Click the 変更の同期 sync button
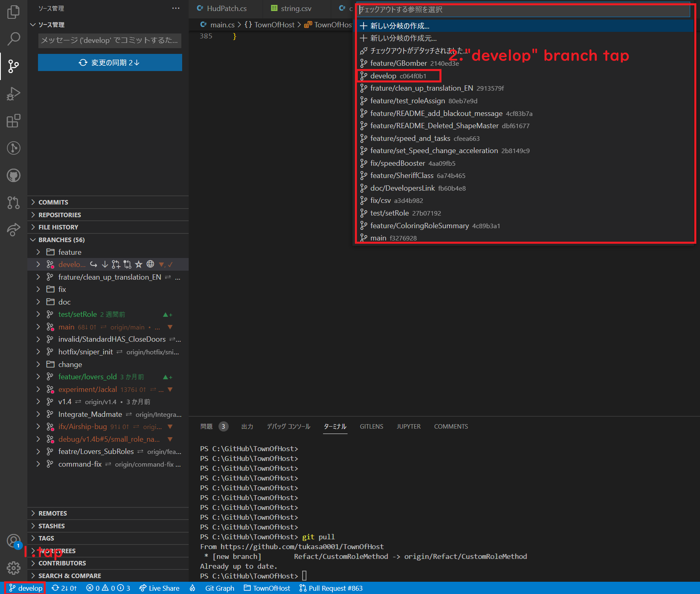The height and width of the screenshot is (594, 700). 109,62
